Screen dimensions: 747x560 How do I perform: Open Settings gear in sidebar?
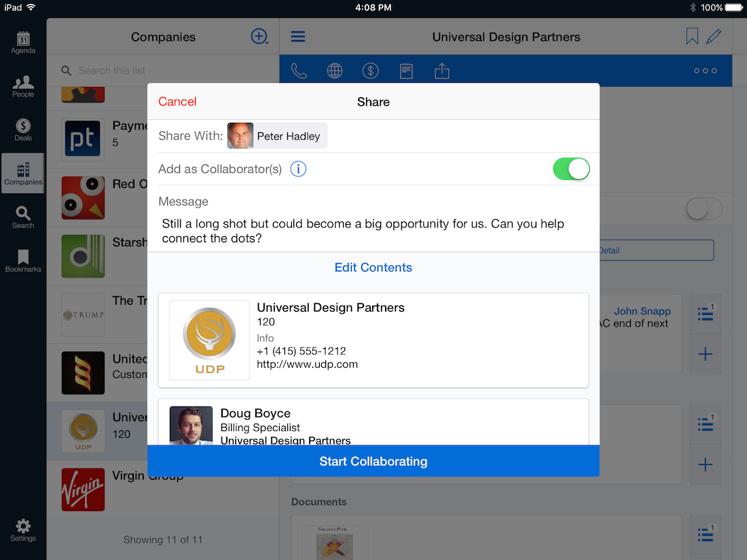pos(23,531)
